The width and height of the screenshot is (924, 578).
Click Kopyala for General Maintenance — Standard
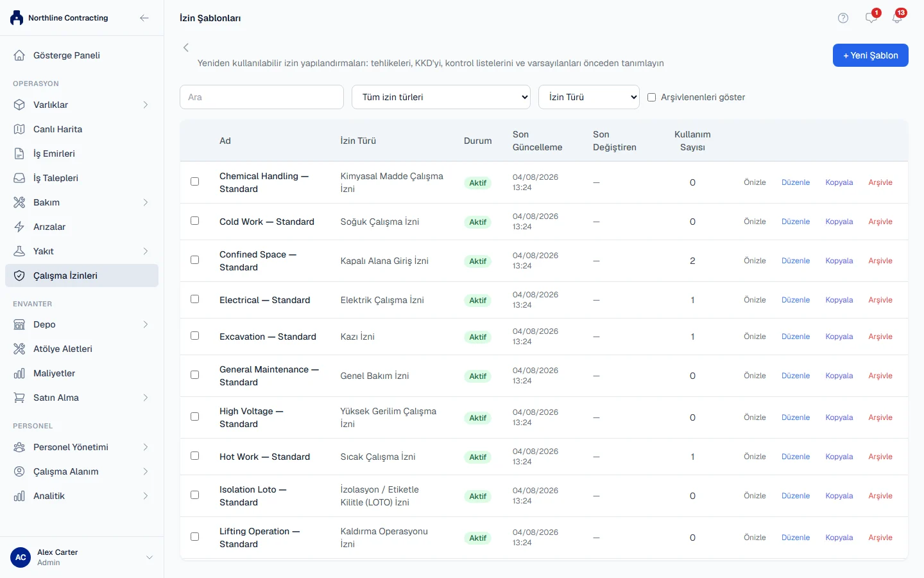(839, 376)
